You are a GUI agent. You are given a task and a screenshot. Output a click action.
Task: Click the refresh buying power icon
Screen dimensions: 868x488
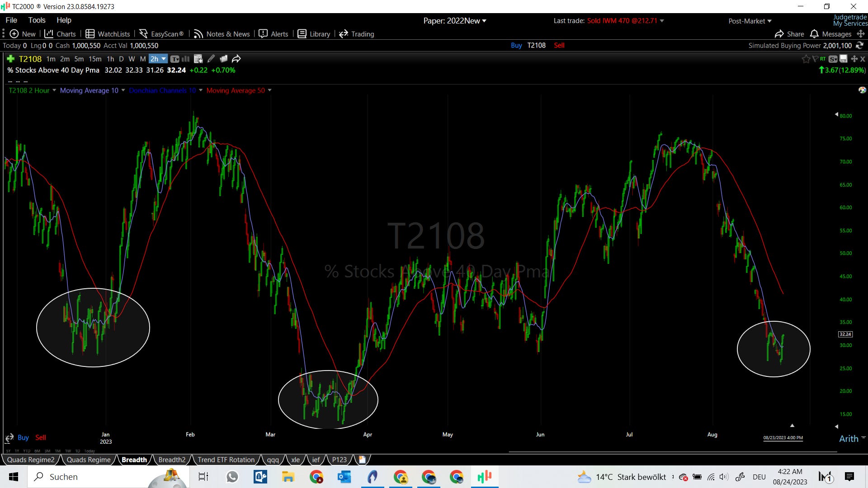click(860, 45)
